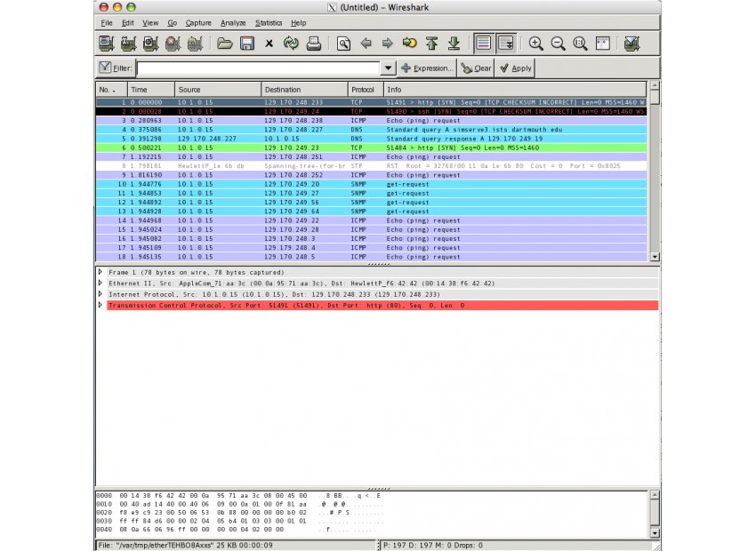Focus the display filter input field

pos(259,68)
